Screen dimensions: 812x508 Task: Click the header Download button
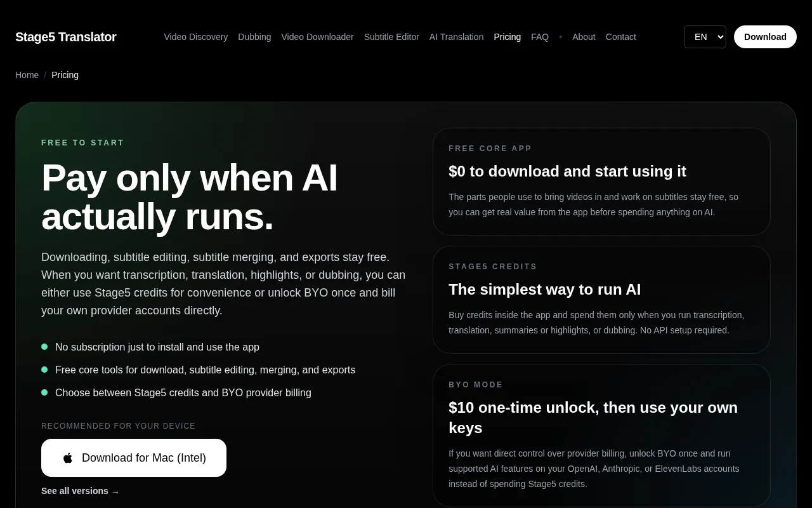pyautogui.click(x=765, y=37)
